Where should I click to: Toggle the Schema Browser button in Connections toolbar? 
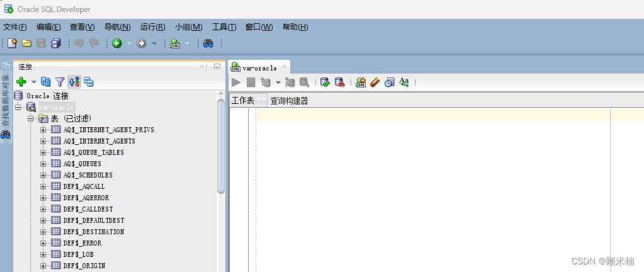click(74, 82)
